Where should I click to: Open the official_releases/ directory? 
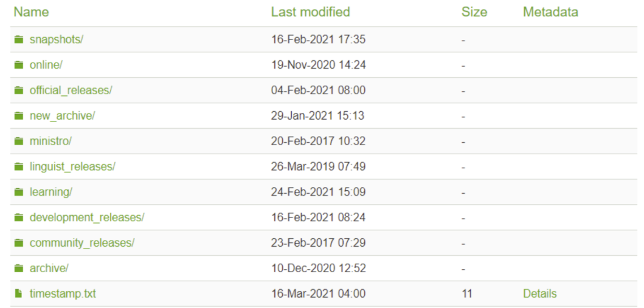[x=71, y=91]
